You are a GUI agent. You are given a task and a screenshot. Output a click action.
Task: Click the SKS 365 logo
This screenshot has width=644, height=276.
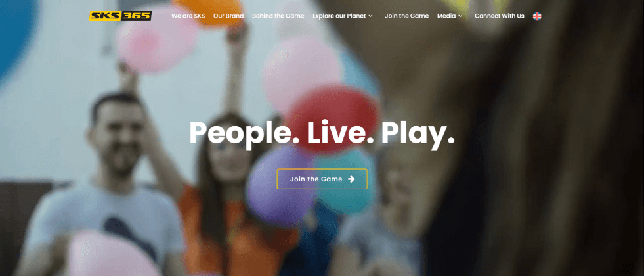click(x=120, y=16)
